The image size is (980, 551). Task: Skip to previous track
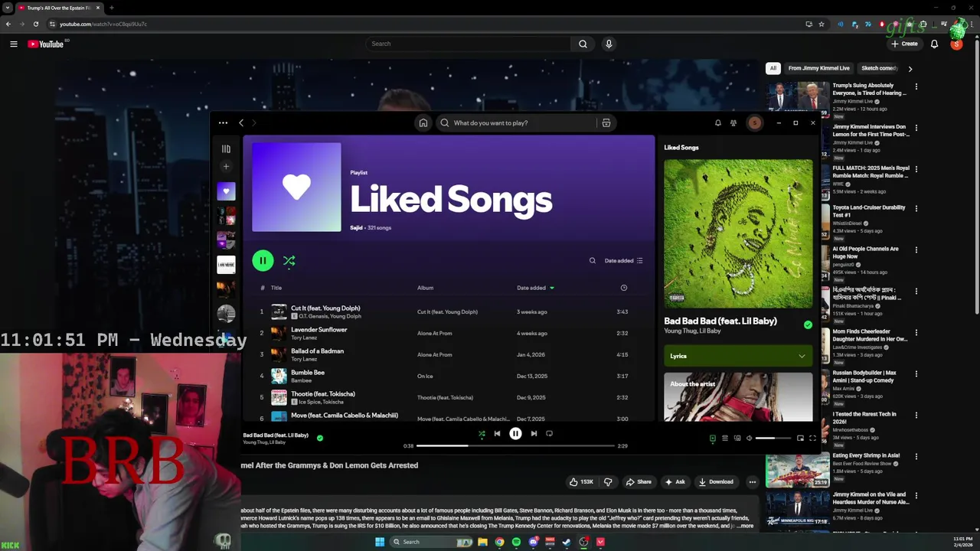497,434
